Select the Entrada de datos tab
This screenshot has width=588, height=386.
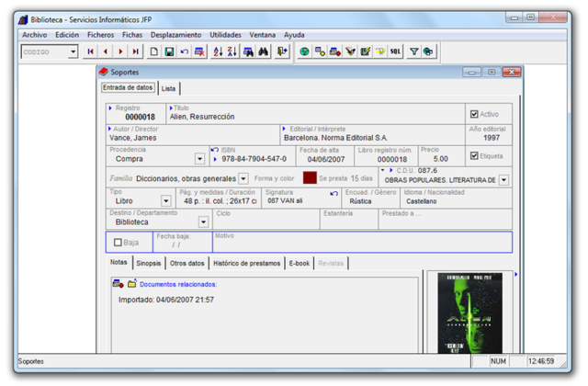[128, 87]
